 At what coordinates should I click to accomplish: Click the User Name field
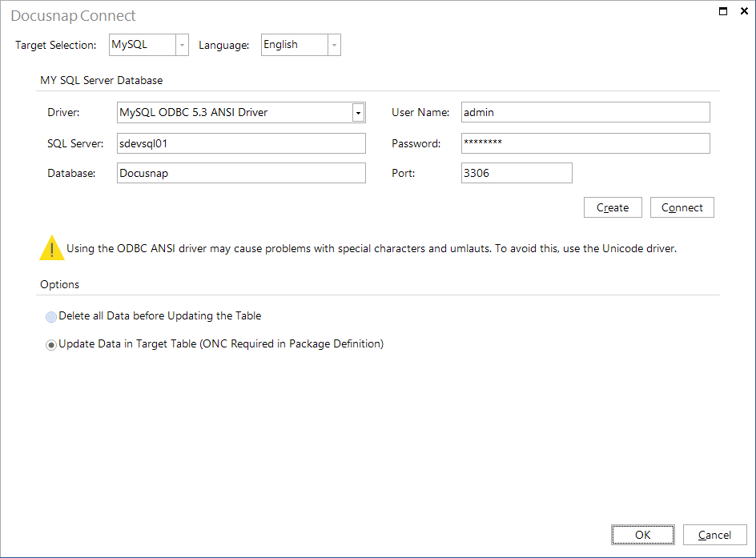[585, 112]
